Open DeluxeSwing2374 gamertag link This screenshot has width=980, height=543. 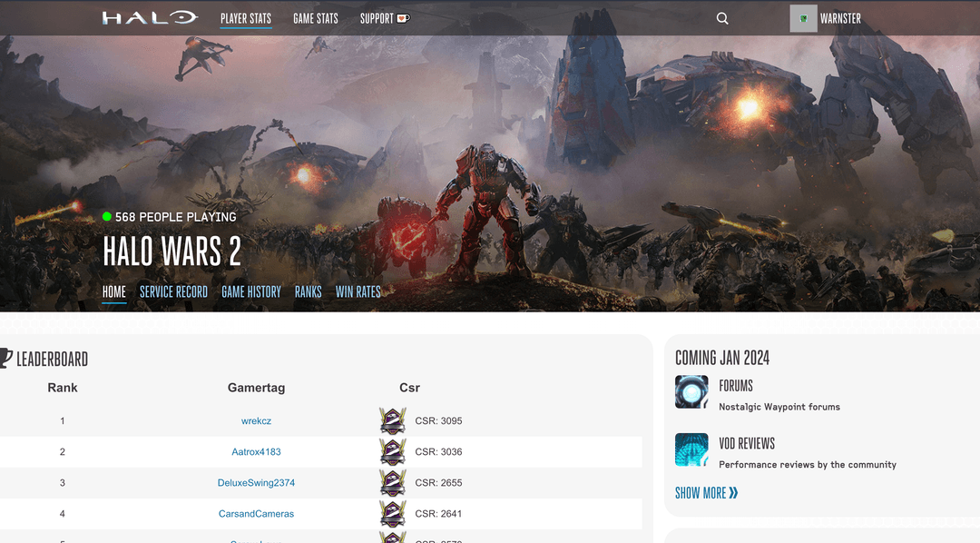[x=256, y=483]
